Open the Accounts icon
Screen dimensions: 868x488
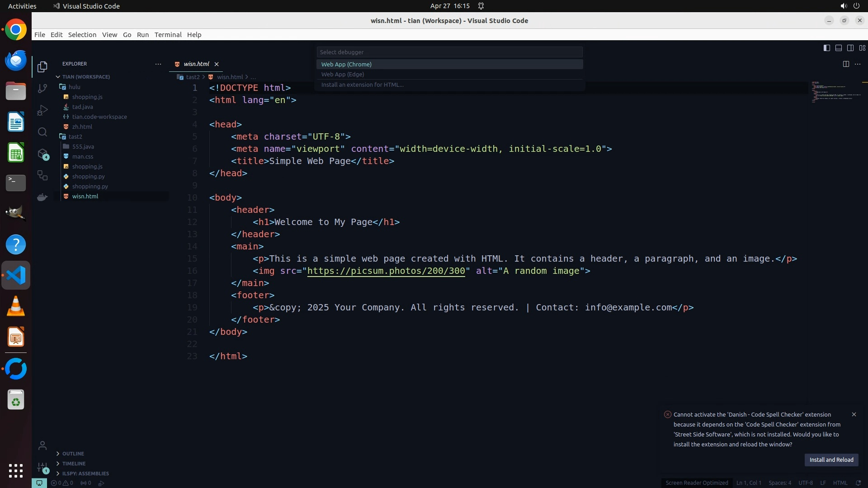(42, 446)
